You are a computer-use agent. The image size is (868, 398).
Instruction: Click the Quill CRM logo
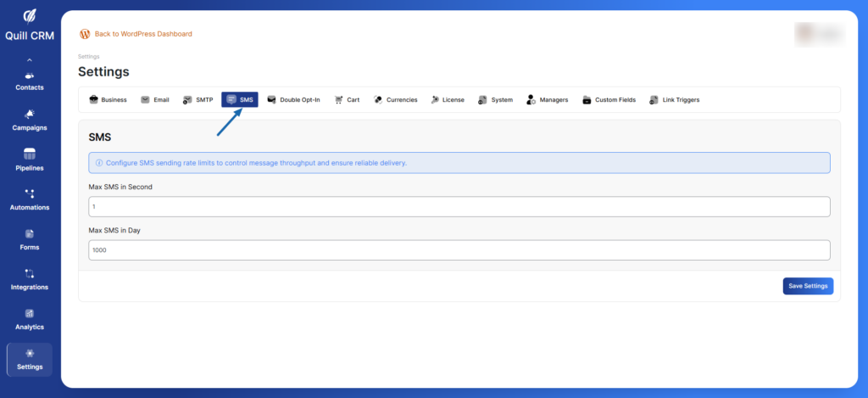[x=30, y=22]
